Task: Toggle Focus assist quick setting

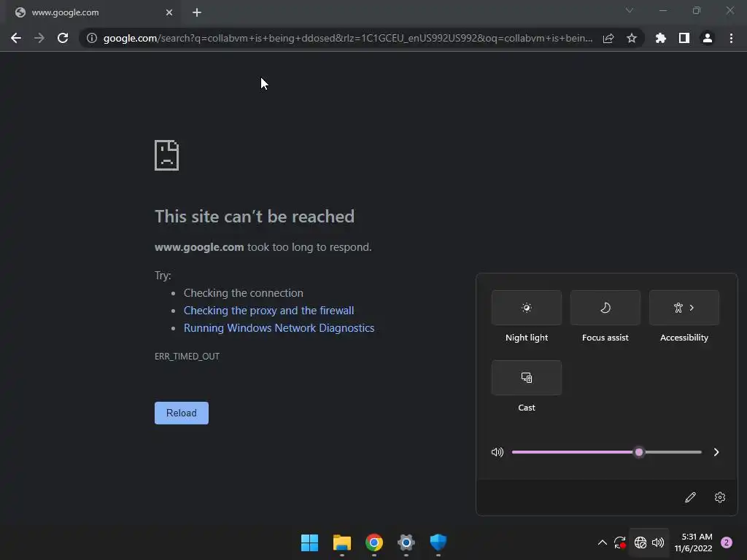Action: (605, 308)
